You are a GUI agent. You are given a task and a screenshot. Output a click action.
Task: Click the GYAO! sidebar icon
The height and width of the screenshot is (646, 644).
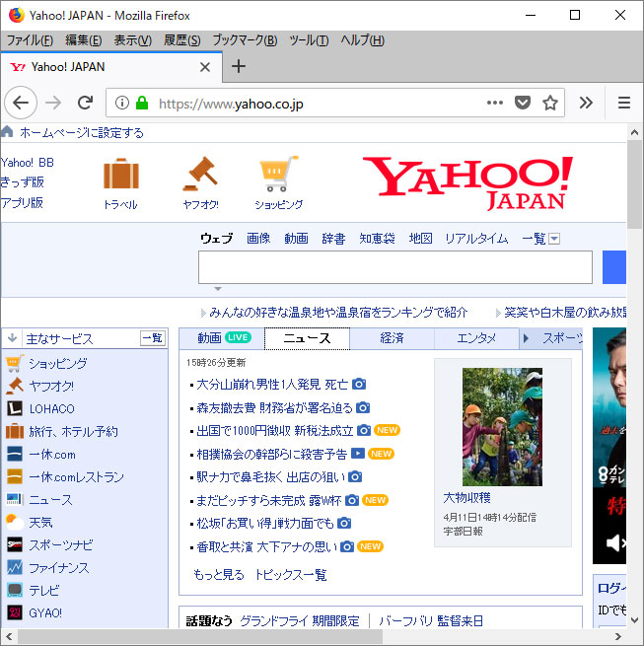coord(15,613)
